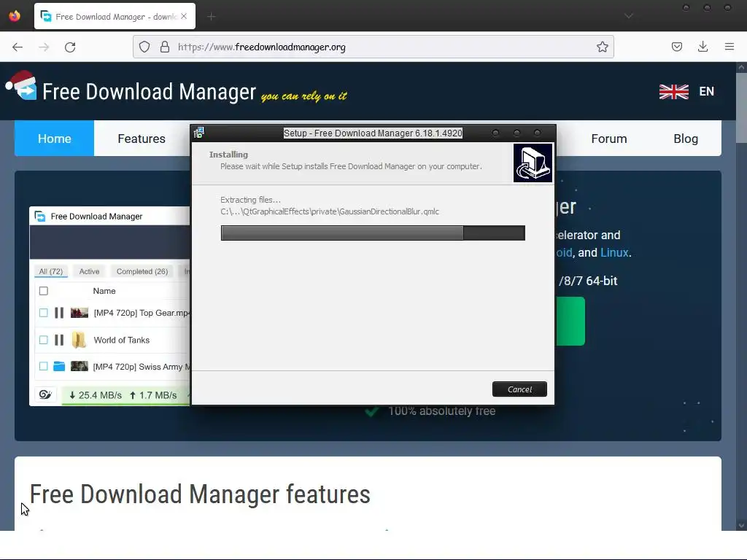Open the Firefox hamburger application menu
Image resolution: width=747 pixels, height=560 pixels.
pyautogui.click(x=729, y=47)
